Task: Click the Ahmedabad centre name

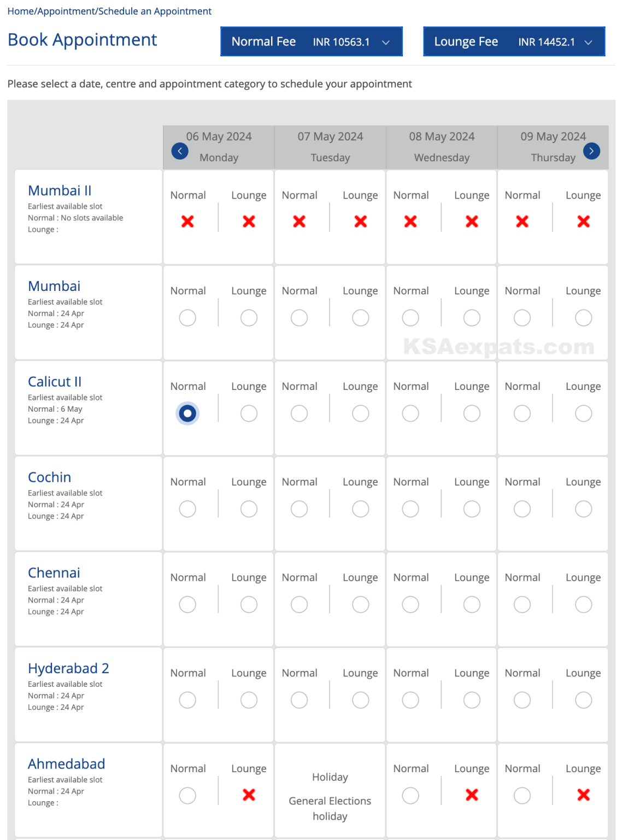Action: tap(66, 764)
